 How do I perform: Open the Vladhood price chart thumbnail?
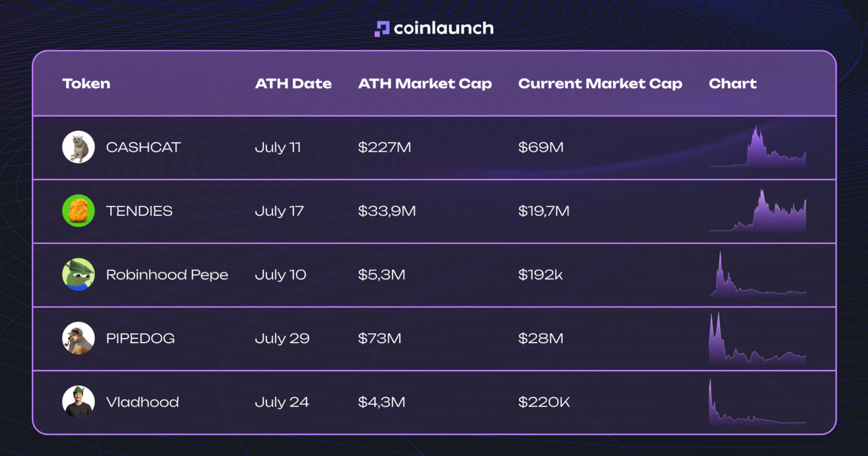(757, 402)
